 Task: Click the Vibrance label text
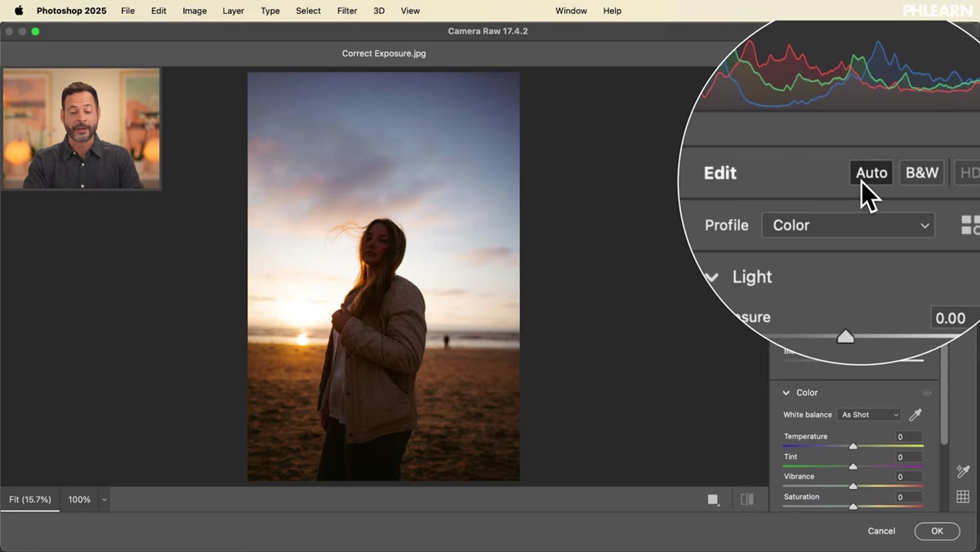click(x=800, y=477)
